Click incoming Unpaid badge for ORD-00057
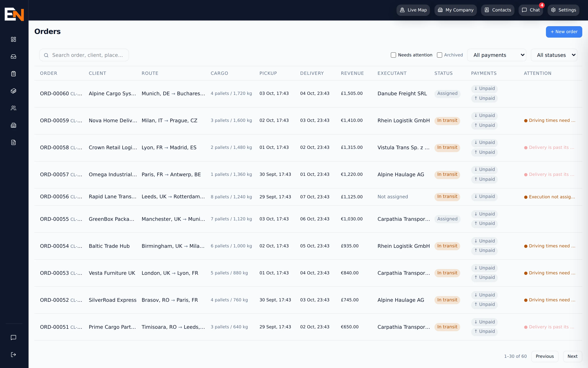Screen dimensions: 588x368 tap(484, 169)
